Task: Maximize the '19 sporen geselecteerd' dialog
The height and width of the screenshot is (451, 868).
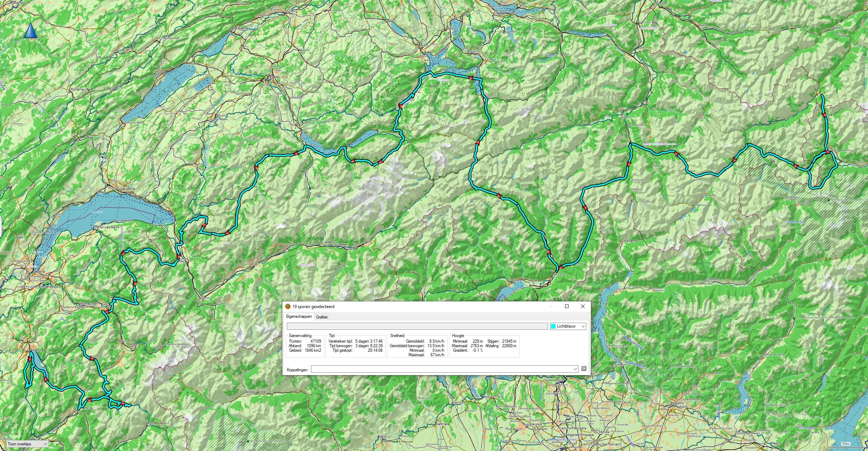Action: coord(567,306)
